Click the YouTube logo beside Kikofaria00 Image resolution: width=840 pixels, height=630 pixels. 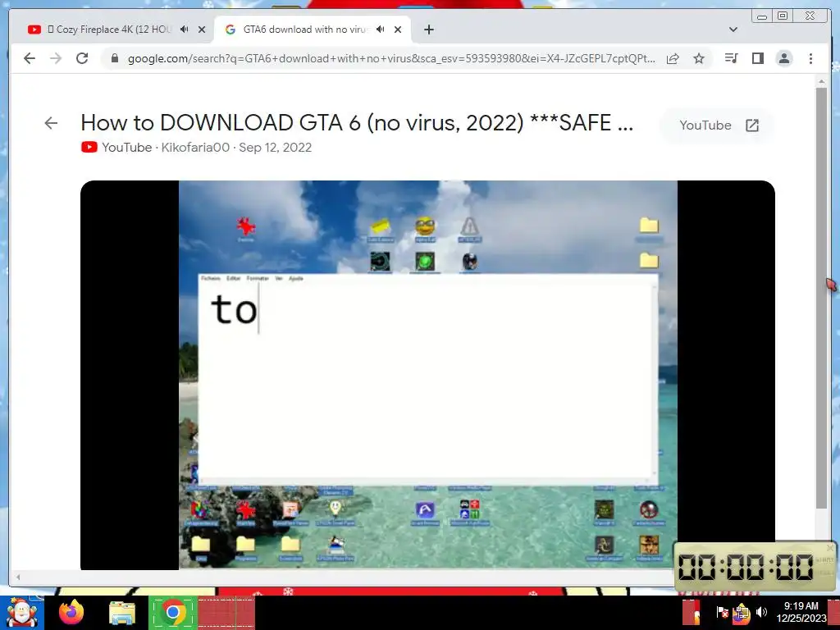[89, 148]
